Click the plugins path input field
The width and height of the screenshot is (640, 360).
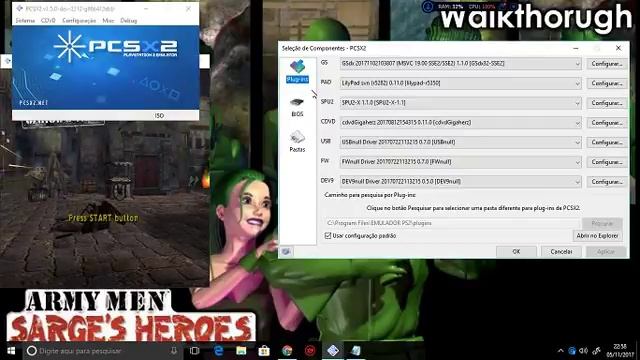[452, 223]
